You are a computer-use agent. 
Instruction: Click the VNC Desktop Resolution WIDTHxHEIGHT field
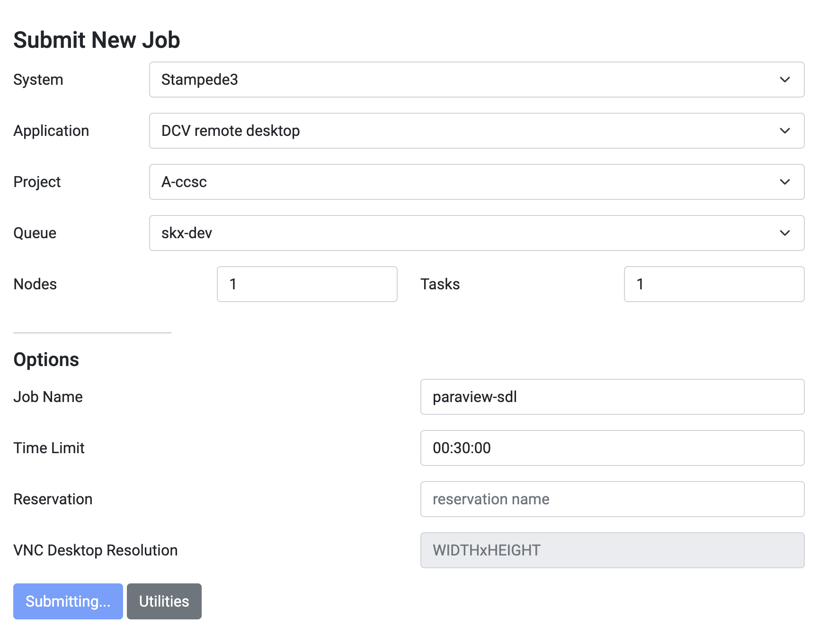[613, 550]
